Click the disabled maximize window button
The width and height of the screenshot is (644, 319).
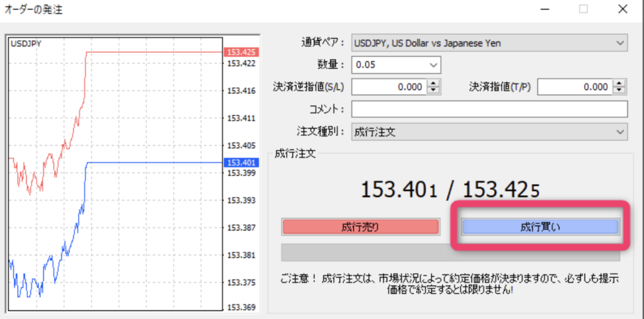coord(583,9)
